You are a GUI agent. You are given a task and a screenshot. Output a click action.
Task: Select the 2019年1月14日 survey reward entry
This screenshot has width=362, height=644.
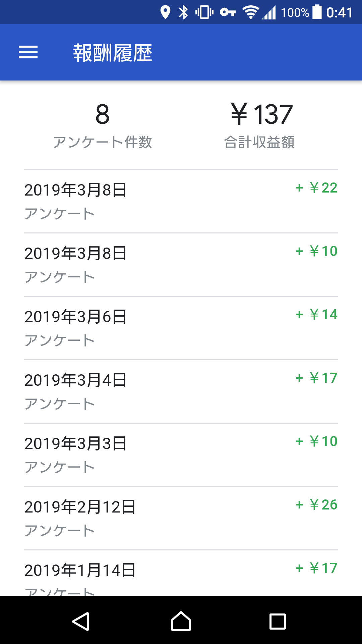(x=181, y=574)
